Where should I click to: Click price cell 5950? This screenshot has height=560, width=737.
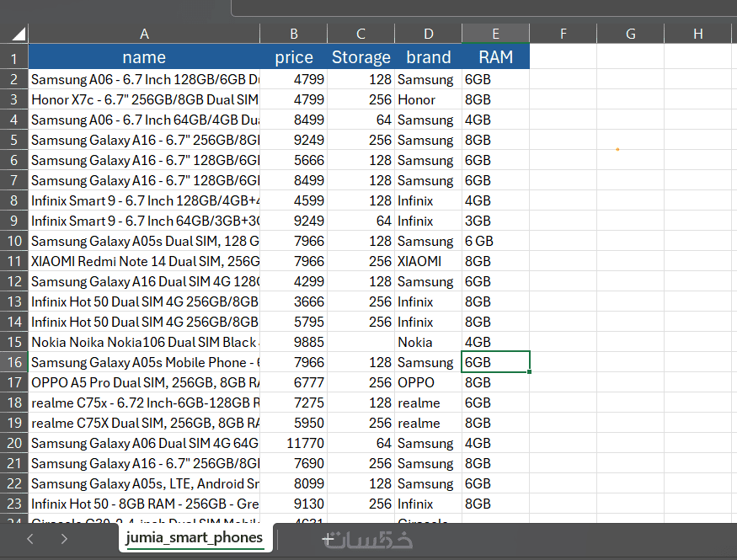pos(294,423)
